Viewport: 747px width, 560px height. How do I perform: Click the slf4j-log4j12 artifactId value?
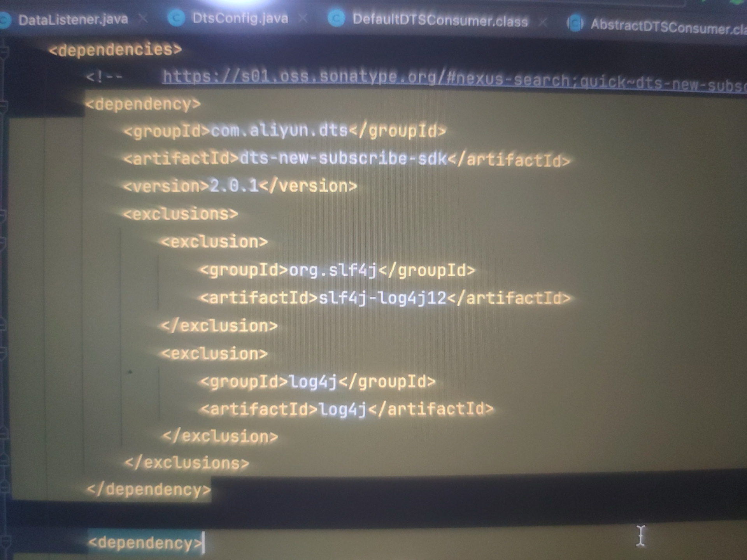point(382,298)
